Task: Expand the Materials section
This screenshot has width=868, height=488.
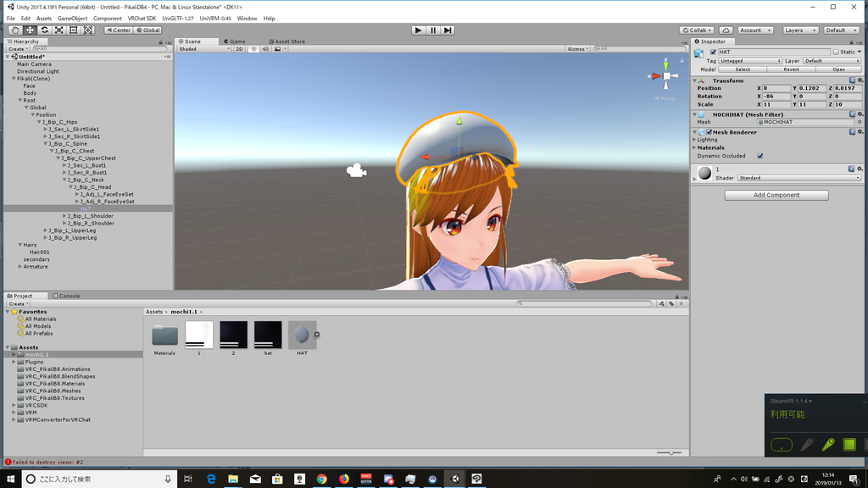Action: [695, 147]
